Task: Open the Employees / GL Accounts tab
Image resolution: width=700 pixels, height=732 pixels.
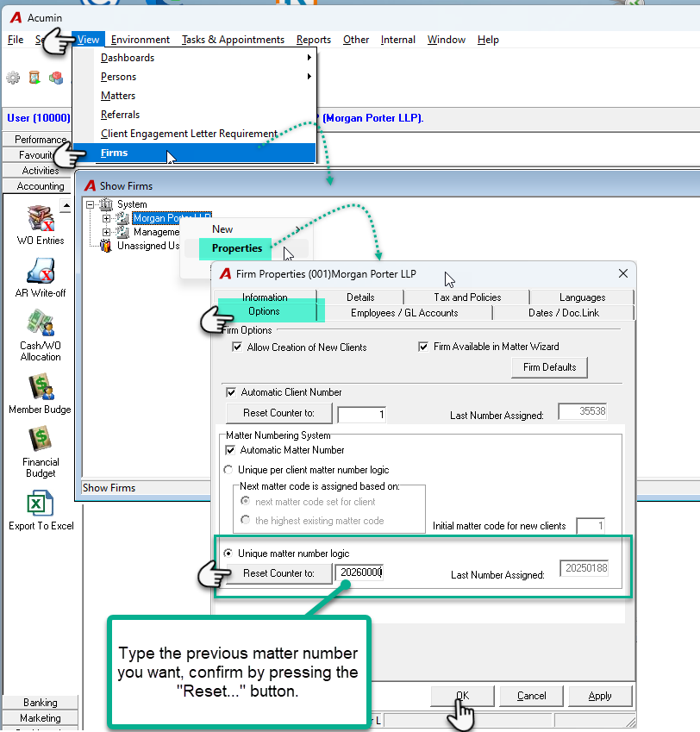Action: (x=404, y=313)
